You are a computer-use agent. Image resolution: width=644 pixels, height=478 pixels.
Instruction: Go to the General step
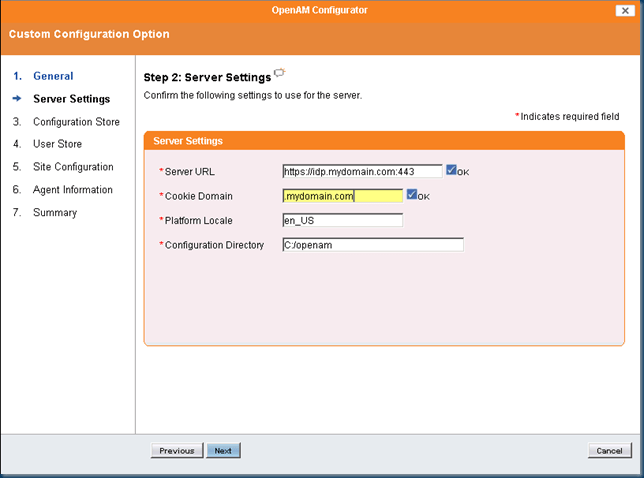(53, 76)
